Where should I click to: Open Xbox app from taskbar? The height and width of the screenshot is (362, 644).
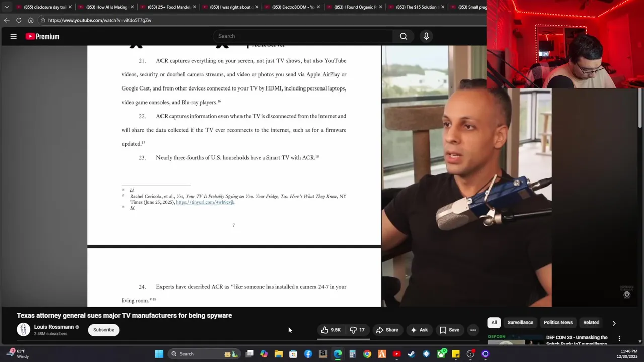point(441,354)
